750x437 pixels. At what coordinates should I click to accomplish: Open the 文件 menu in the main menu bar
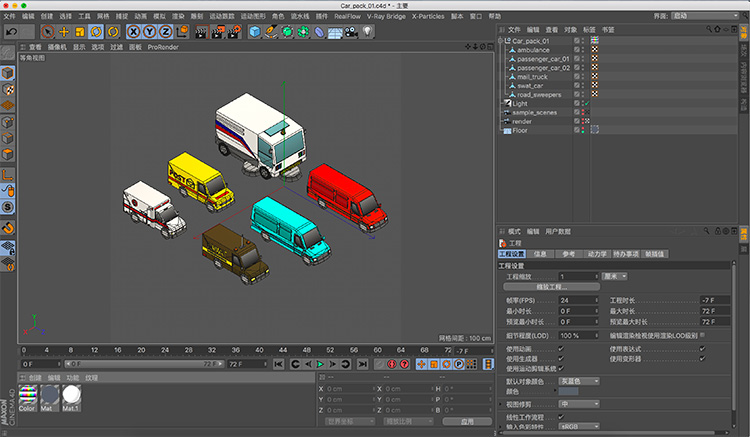point(9,16)
